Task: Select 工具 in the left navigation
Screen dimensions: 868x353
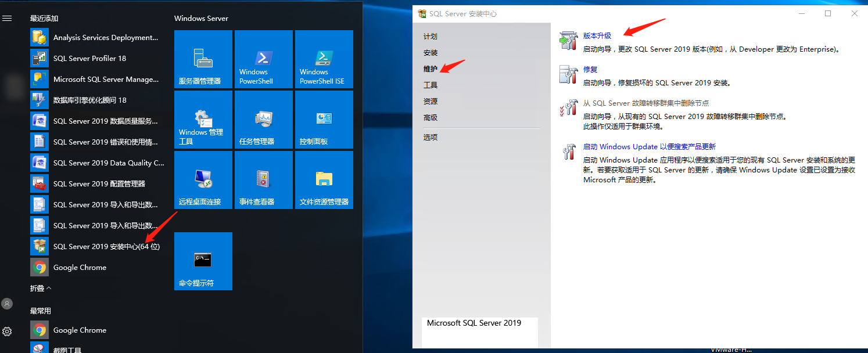Action: click(x=431, y=85)
